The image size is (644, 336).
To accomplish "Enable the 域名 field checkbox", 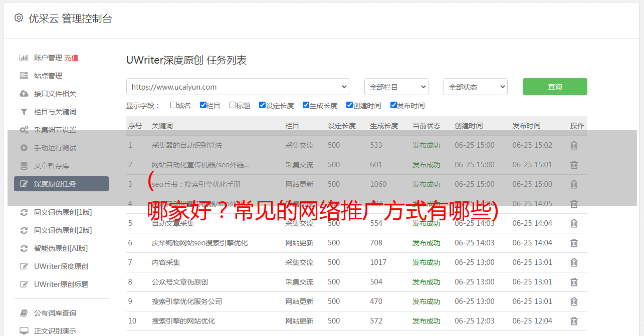I will click(x=173, y=105).
